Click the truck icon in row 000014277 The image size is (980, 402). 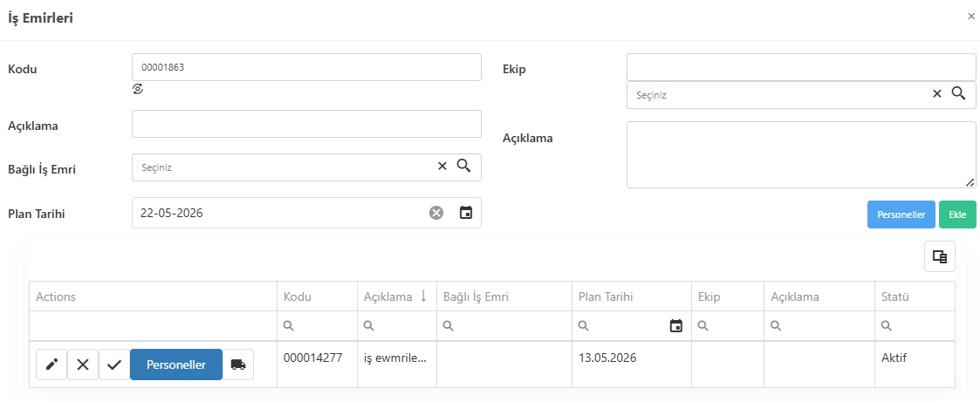[238, 365]
